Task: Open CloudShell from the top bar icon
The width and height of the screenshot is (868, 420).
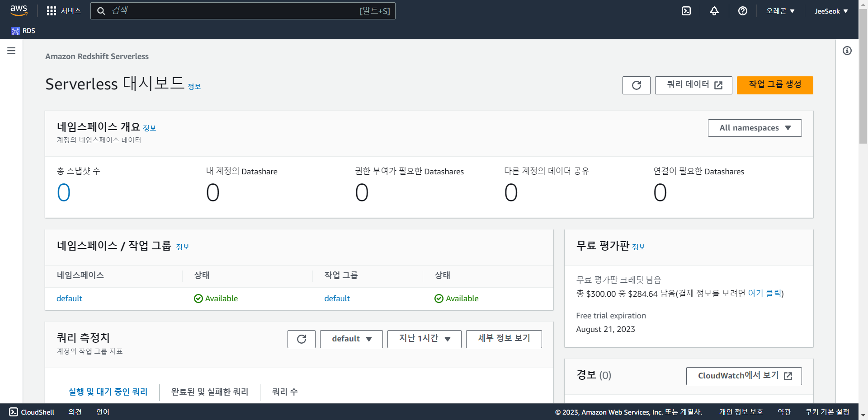Action: tap(686, 11)
